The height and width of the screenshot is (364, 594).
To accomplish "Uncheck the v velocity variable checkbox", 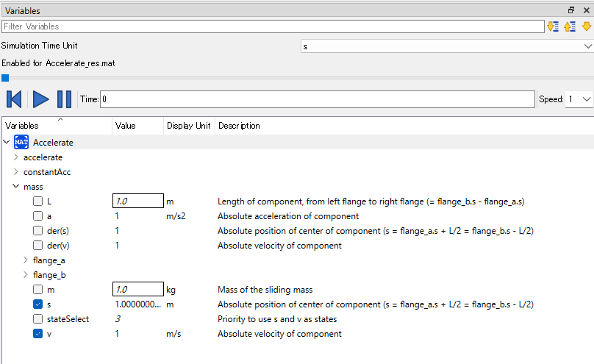I will pos(38,334).
